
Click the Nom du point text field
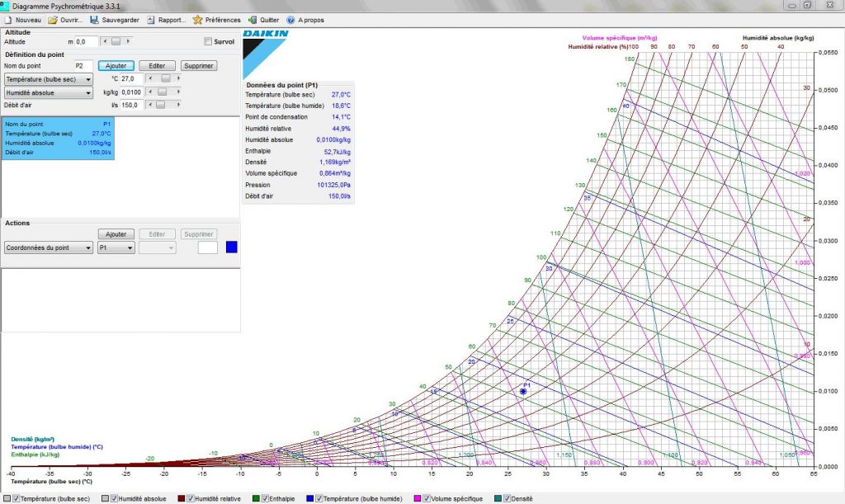pyautogui.click(x=83, y=66)
